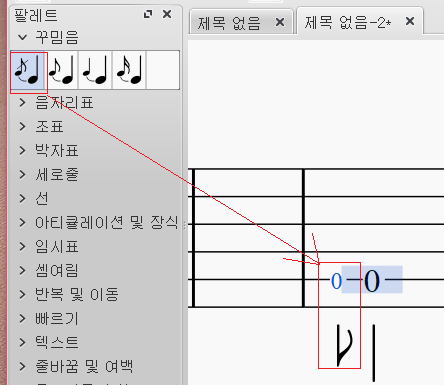Screen dimensions: 444x385
Task: Select the quarter grace note icon
Action: 95,70
